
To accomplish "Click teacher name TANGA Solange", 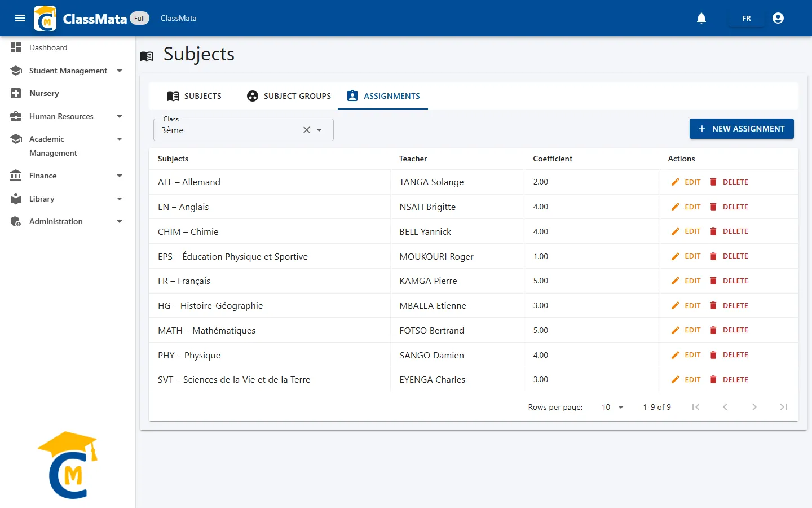I will (432, 182).
